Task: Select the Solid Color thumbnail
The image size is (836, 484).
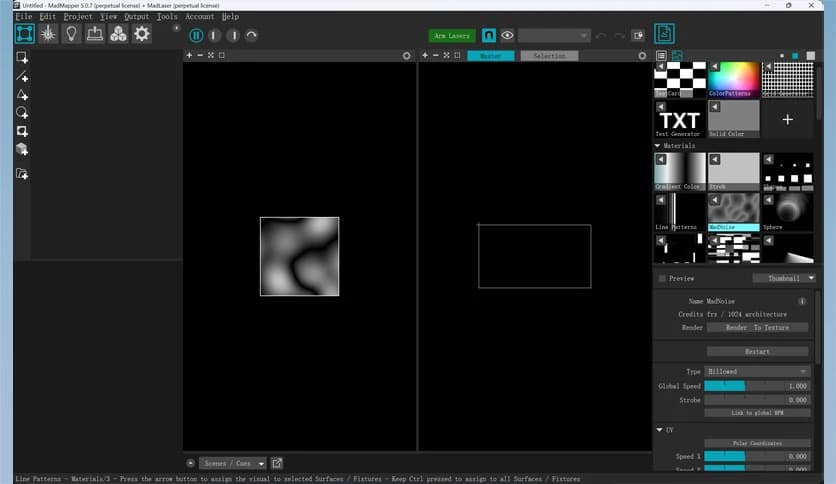Action: [734, 119]
